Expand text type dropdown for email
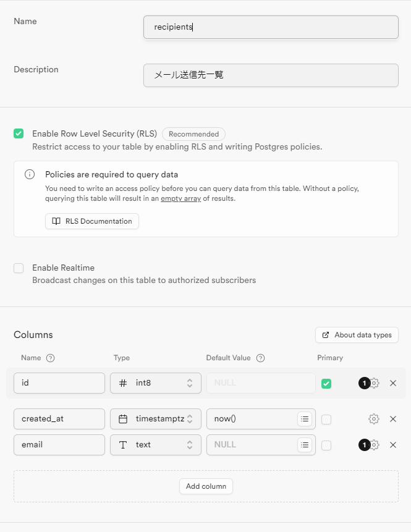This screenshot has height=532, width=411. click(x=156, y=445)
